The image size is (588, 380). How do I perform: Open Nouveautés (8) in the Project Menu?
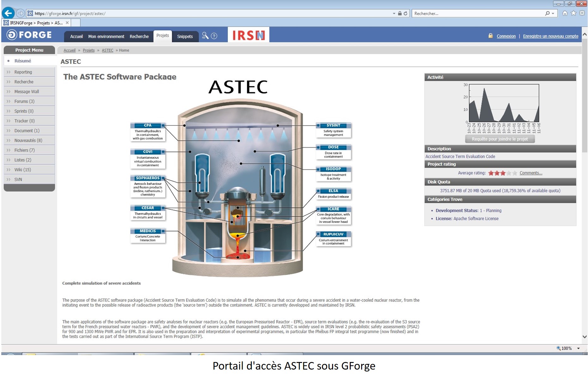tap(29, 140)
